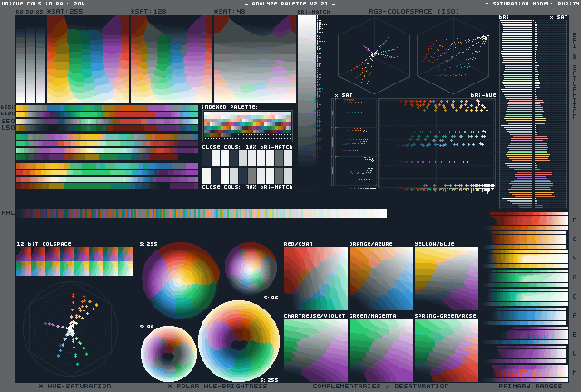Click the Indexed Palette swatch grid
The height and width of the screenshot is (392, 581).
pos(247,126)
